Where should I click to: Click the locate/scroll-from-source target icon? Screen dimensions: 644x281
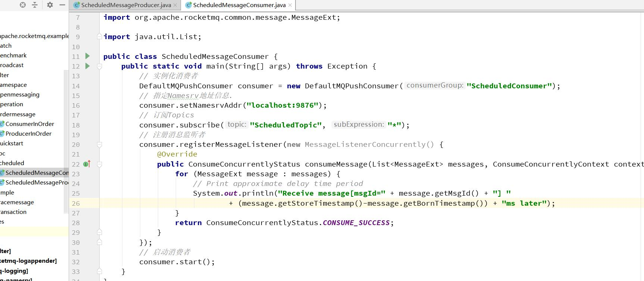pyautogui.click(x=23, y=5)
